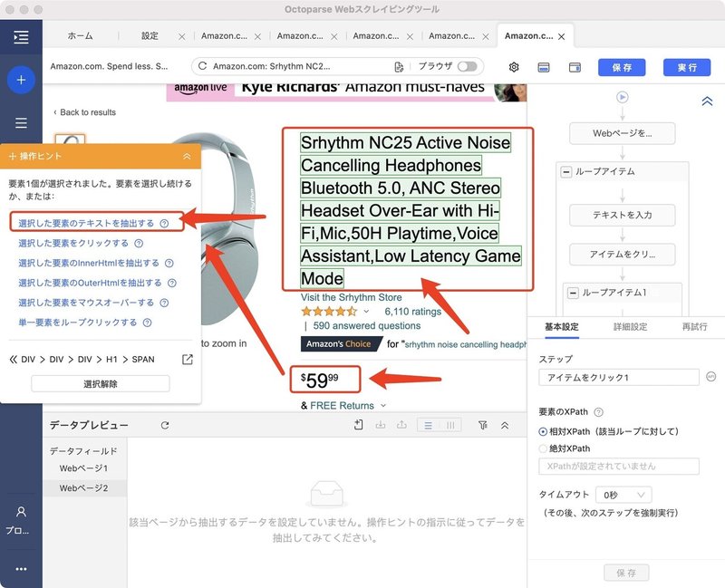Open the settings gear icon
The image size is (725, 588).
pos(513,67)
